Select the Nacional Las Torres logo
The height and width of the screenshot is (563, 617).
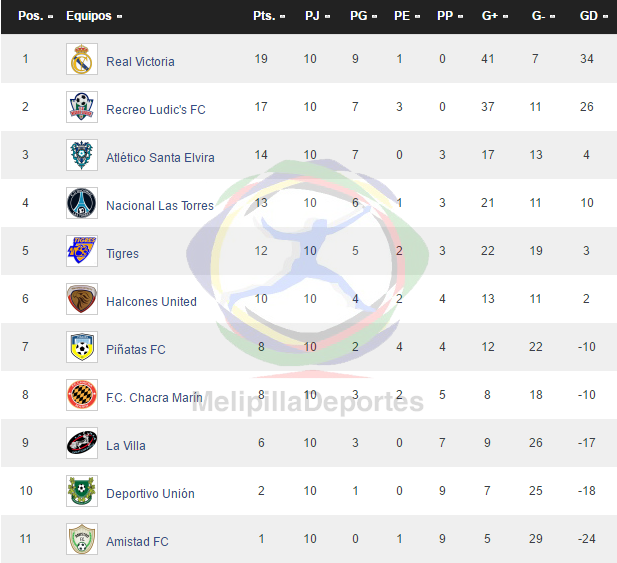tap(82, 203)
